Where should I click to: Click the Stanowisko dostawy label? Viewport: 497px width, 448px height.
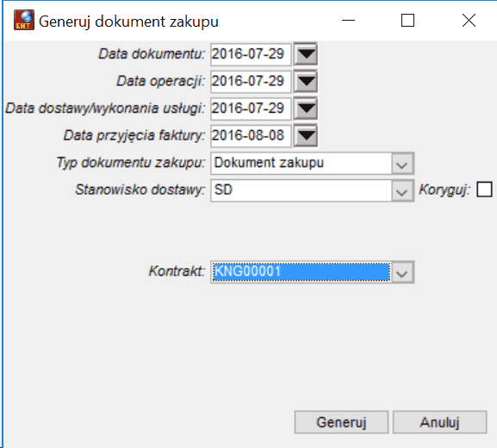(140, 190)
